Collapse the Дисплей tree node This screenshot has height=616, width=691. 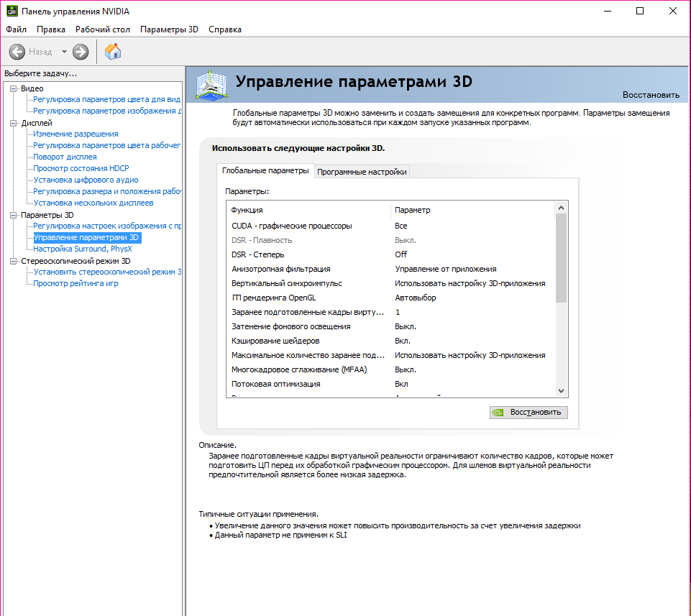13,123
